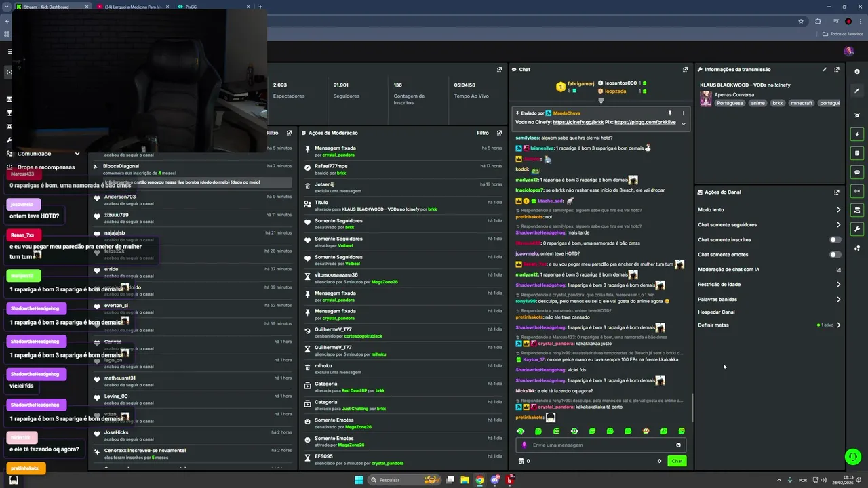
Task: Click the anime tag
Action: click(x=757, y=103)
